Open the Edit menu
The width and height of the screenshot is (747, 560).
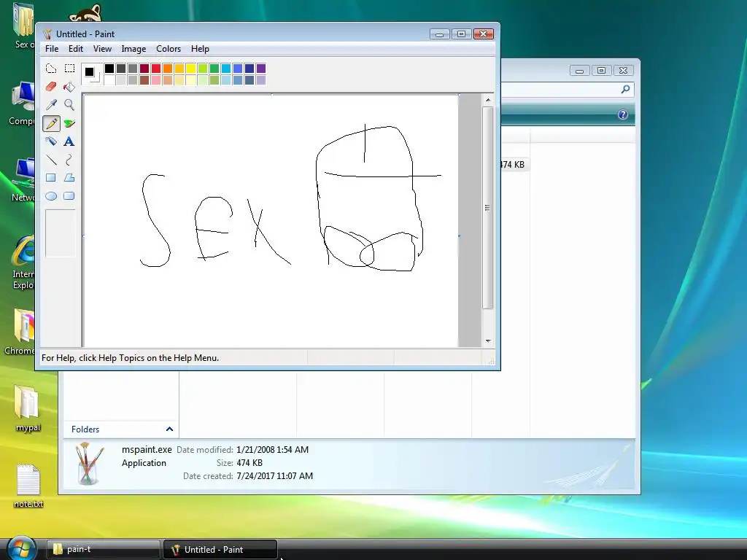click(x=75, y=49)
